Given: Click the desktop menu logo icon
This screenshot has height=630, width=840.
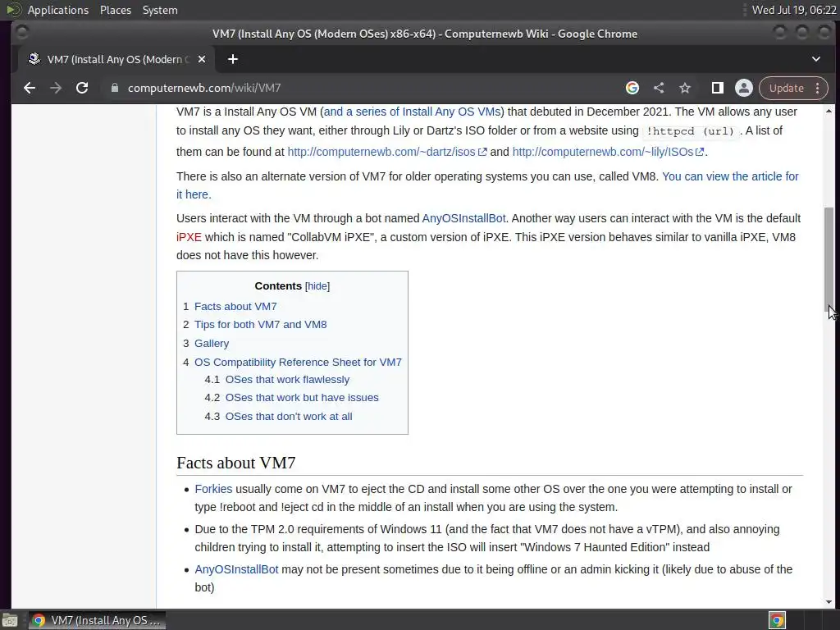Looking at the screenshot, I should point(13,10).
